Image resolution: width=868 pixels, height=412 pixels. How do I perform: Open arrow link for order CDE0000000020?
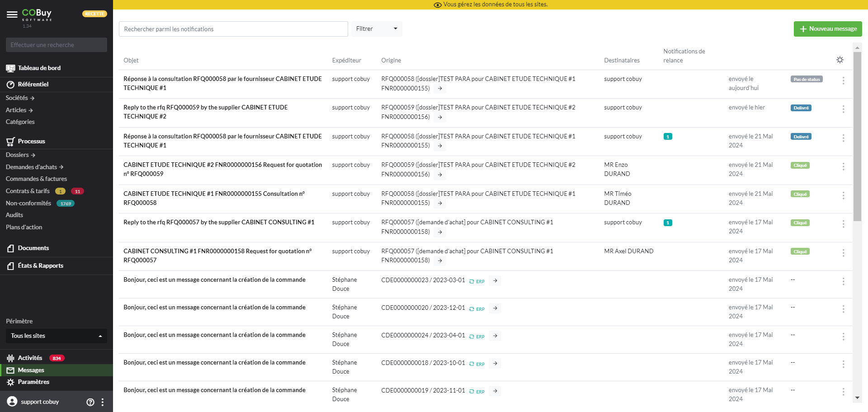point(495,308)
